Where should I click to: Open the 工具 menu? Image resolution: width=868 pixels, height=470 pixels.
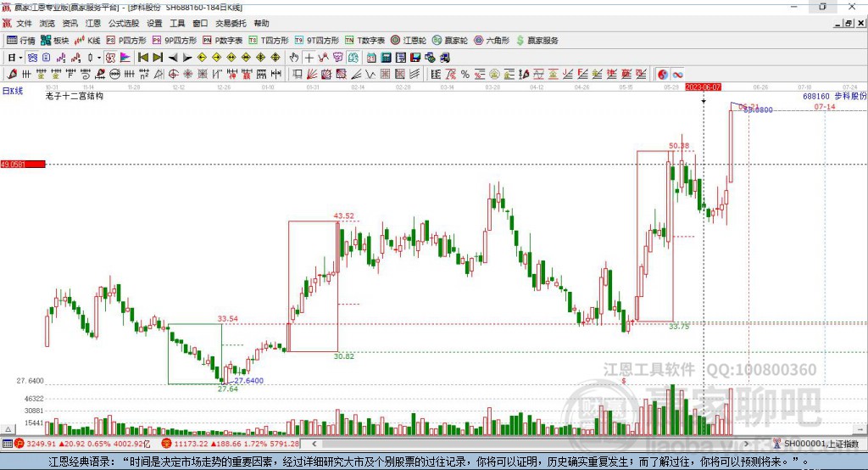(177, 23)
